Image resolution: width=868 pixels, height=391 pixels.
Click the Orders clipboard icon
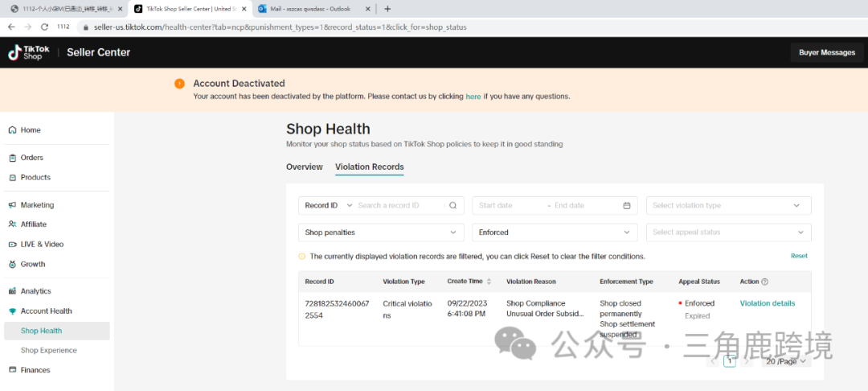12,158
